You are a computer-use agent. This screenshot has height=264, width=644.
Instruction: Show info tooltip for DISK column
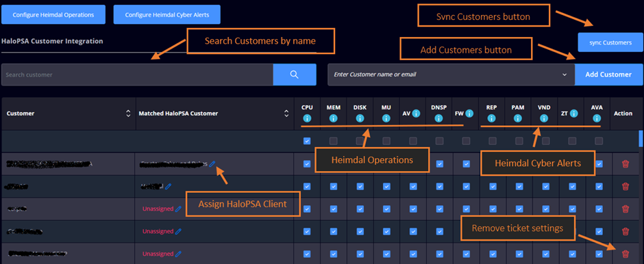360,119
